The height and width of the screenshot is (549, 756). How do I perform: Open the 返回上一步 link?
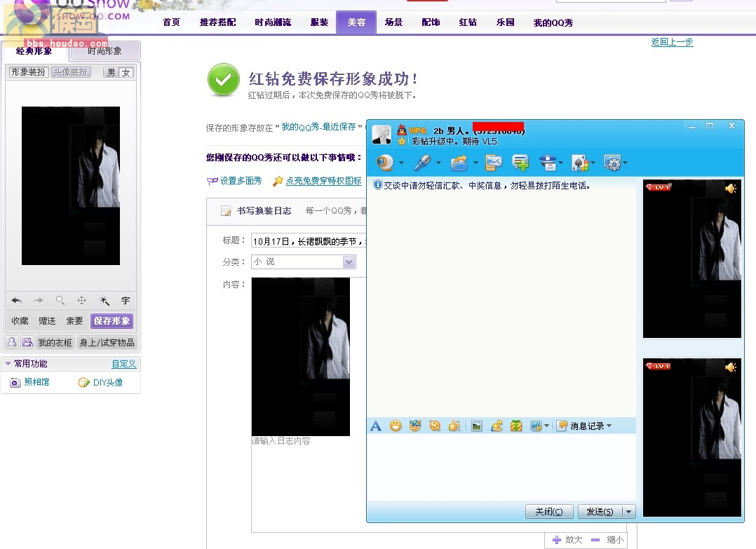pos(672,42)
